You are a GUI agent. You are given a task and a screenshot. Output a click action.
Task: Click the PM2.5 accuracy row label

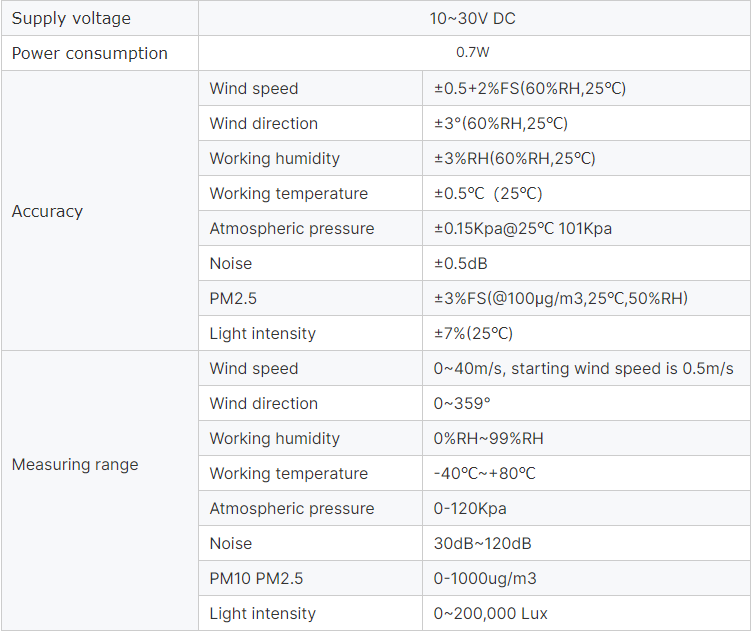(x=233, y=298)
